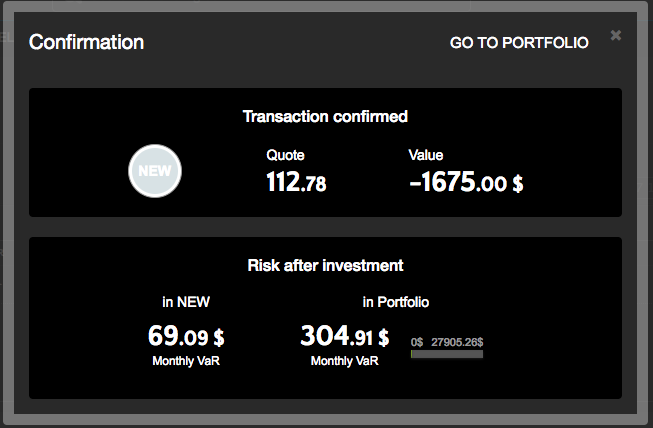The image size is (653, 428).
Task: Click the $ sign after -1675.00
Action: (517, 185)
